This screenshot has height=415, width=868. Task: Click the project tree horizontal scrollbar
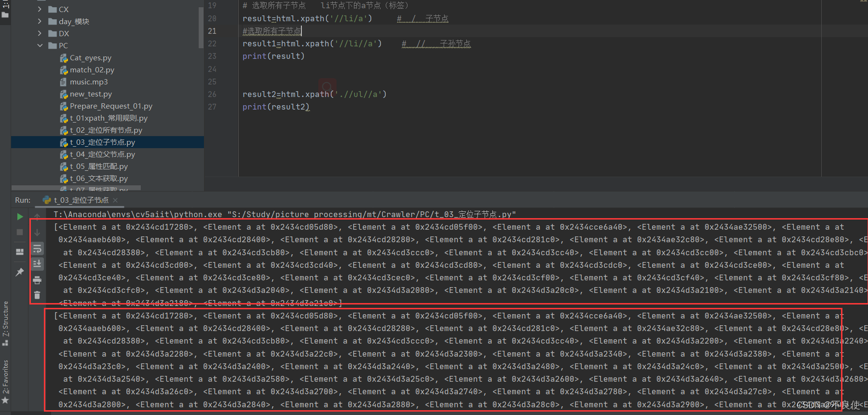76,188
